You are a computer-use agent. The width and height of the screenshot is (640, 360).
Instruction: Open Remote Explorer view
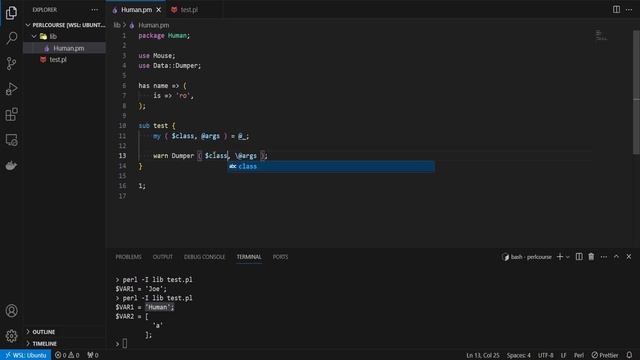tap(11, 140)
